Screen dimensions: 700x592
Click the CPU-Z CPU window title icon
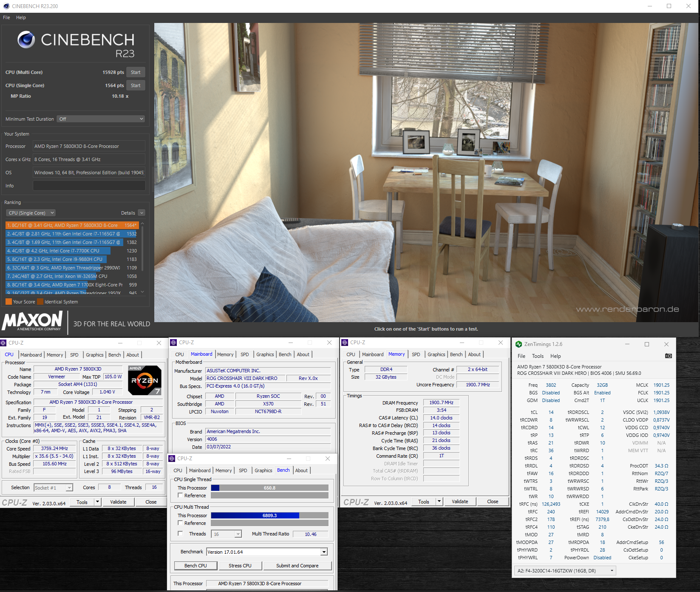(x=3, y=343)
